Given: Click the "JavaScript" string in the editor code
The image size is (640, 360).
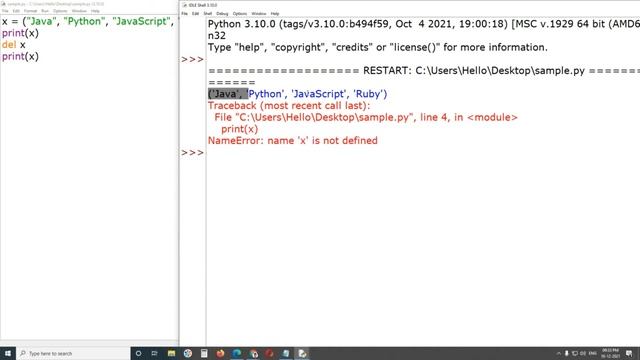Looking at the screenshot, I should click(x=141, y=21).
